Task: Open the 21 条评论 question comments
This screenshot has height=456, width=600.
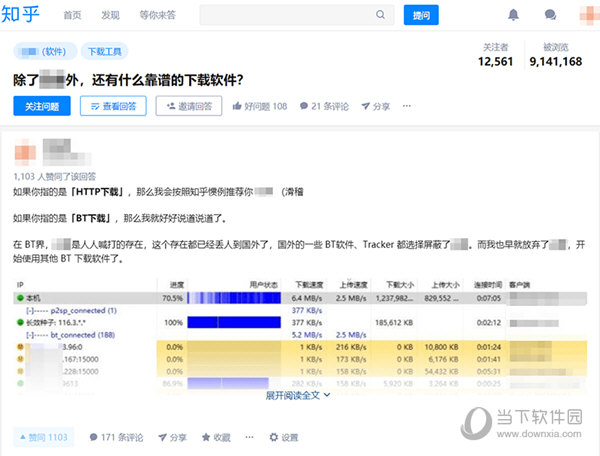Action: click(324, 106)
